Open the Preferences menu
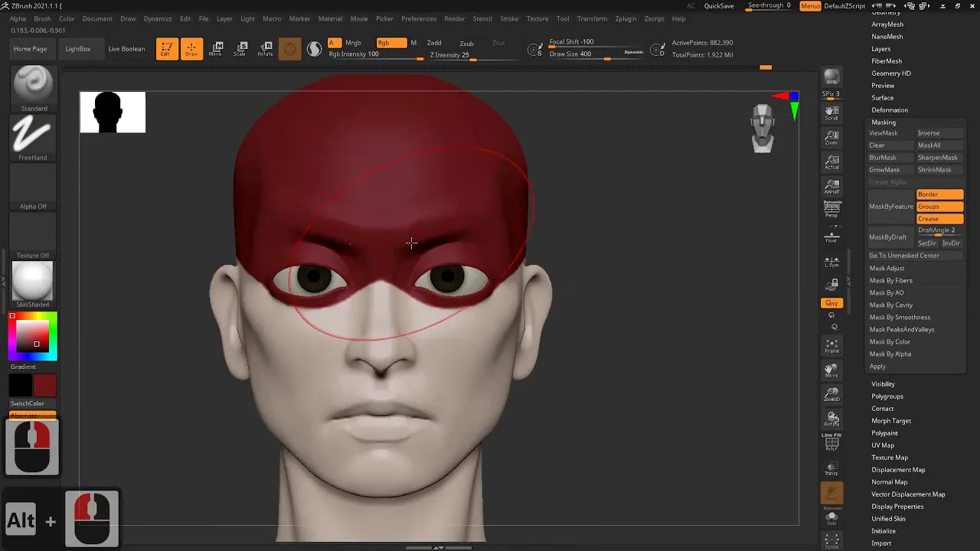The height and width of the screenshot is (551, 980). point(419,18)
